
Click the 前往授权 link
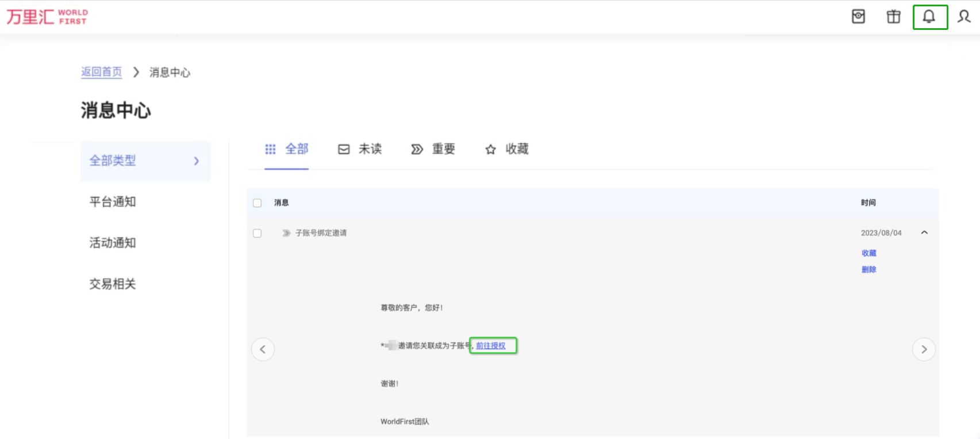(491, 346)
